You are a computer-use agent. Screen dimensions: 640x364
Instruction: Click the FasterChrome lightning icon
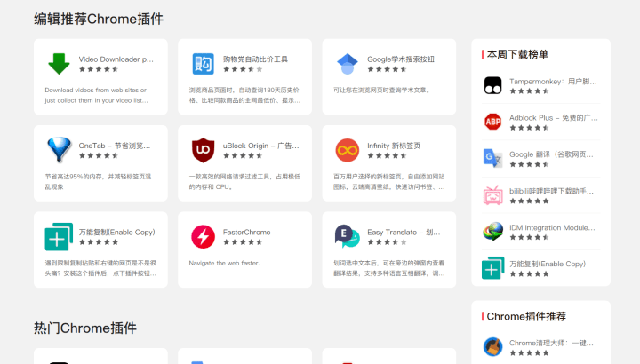(x=203, y=236)
